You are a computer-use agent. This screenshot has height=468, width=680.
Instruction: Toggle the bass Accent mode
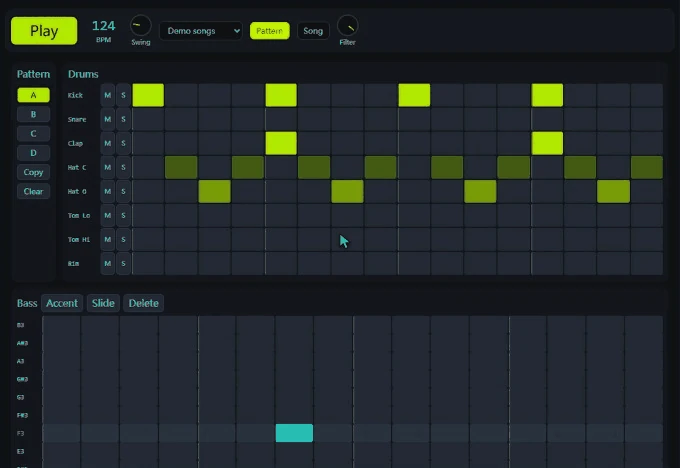coord(62,303)
